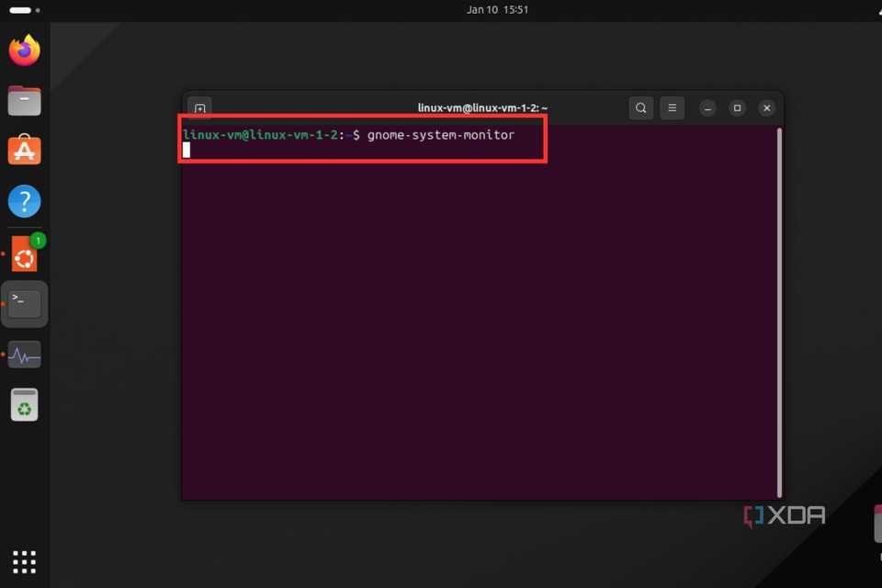Open Firefox from the dock
Screen dimensions: 882x588
pyautogui.click(x=24, y=50)
